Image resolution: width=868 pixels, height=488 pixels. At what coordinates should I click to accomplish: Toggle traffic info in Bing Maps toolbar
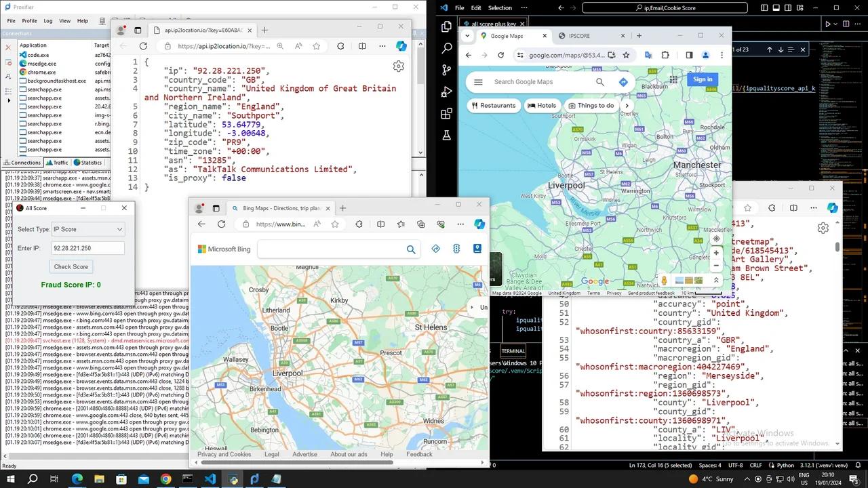[x=456, y=249]
